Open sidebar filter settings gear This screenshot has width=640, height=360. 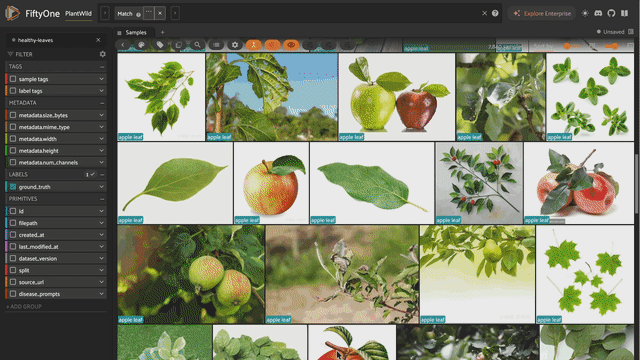102,54
